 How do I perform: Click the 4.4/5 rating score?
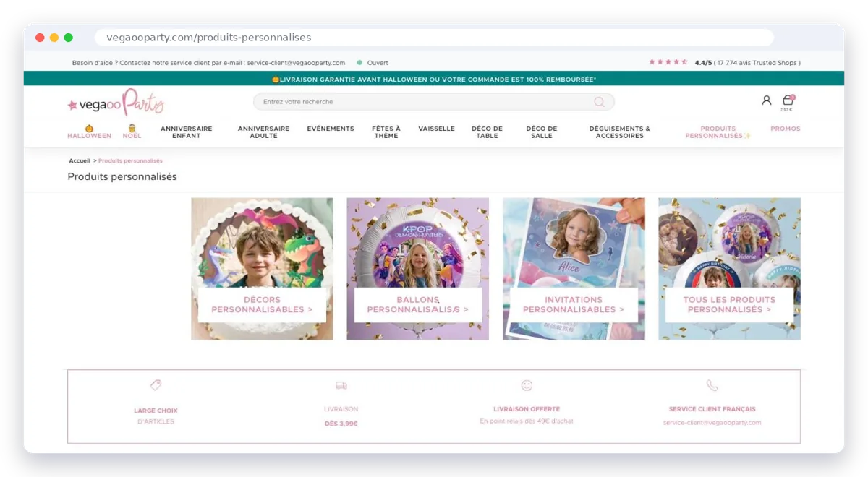703,63
